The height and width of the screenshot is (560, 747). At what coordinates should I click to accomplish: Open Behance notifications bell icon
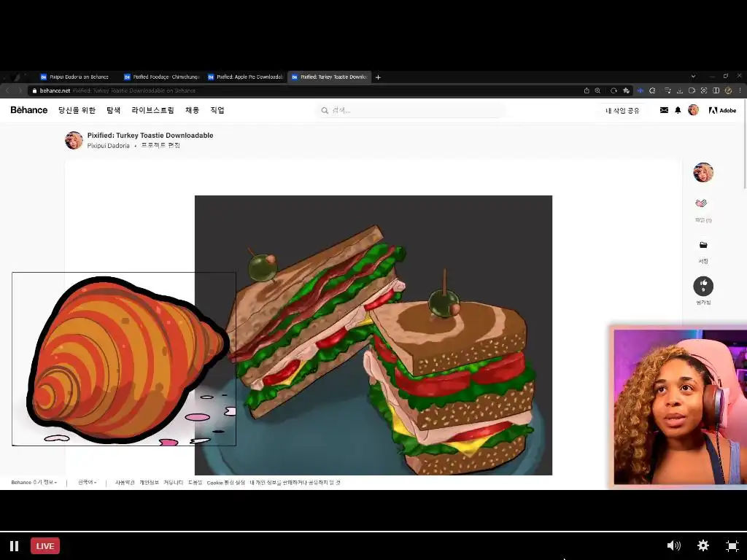click(678, 110)
